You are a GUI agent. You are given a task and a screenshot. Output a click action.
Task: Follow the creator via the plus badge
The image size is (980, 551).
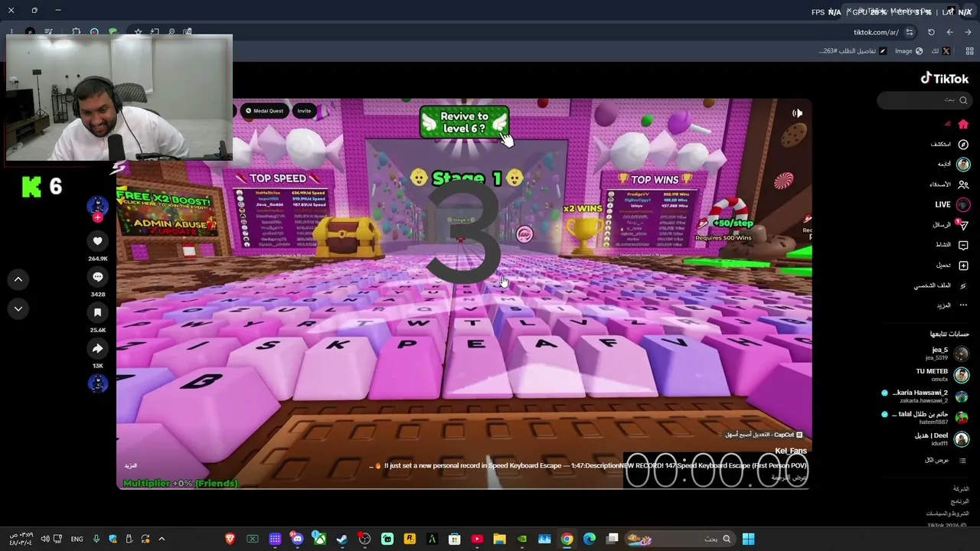point(97,218)
